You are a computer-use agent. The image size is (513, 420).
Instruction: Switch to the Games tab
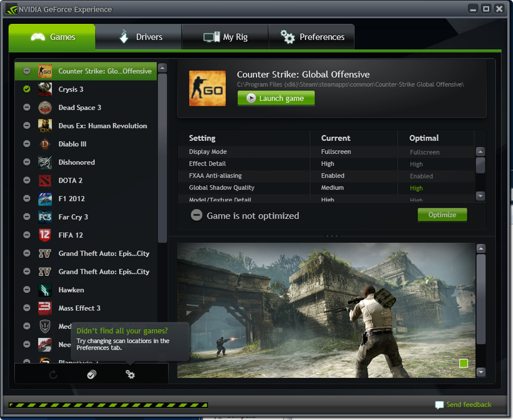[x=52, y=37]
